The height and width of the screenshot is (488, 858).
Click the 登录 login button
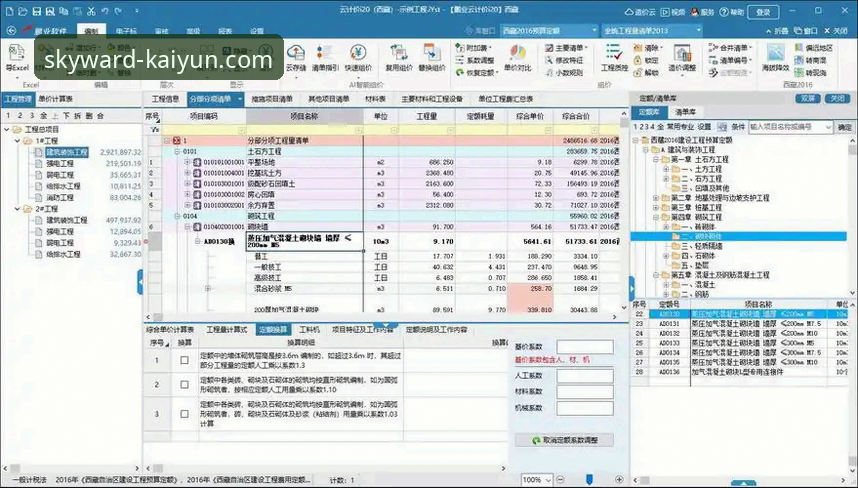coord(763,12)
